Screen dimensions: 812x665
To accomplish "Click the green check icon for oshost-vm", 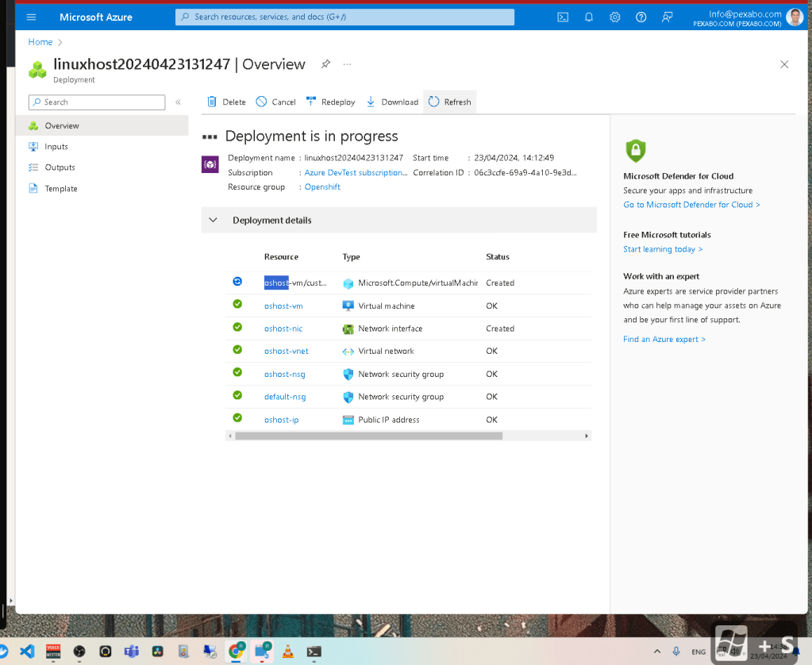I will coord(237,304).
